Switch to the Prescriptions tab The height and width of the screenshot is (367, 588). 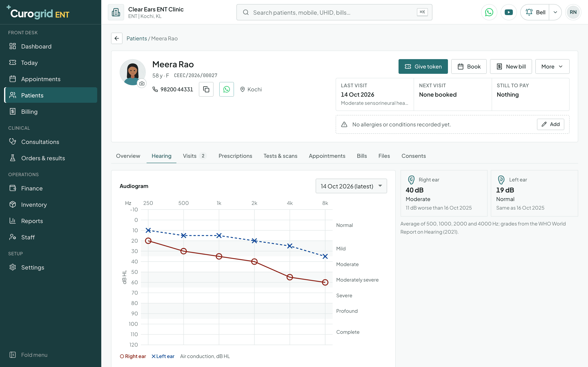[235, 156]
